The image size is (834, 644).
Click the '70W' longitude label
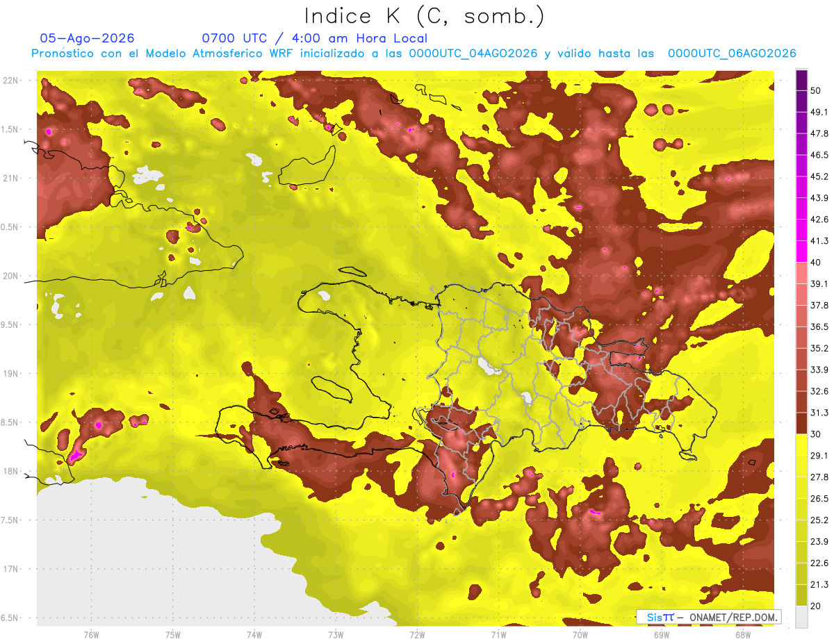point(580,634)
